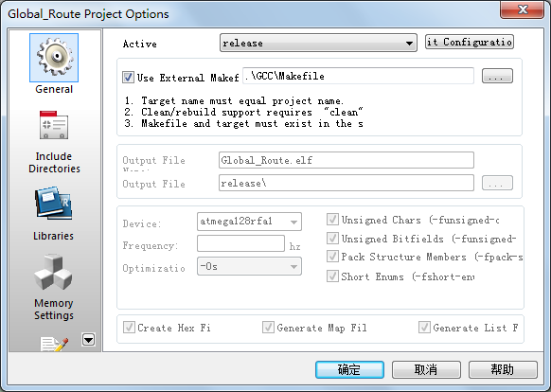
Task: Expand the Active configuration release dropdown
Action: click(318, 43)
